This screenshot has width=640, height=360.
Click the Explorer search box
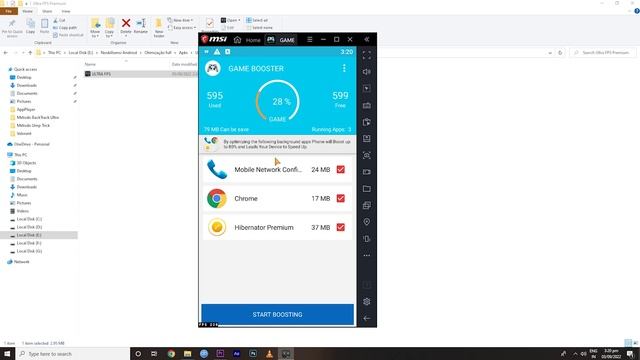603,53
